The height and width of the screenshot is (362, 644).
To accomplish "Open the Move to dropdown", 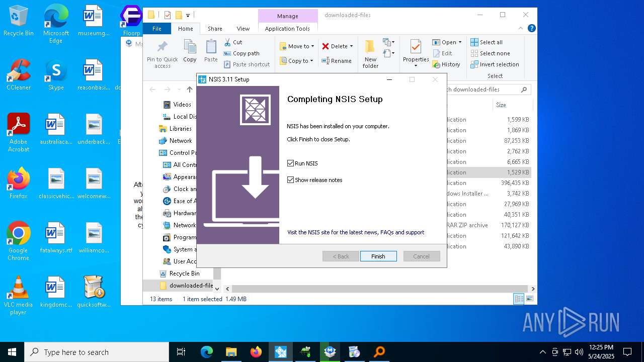I will click(297, 46).
